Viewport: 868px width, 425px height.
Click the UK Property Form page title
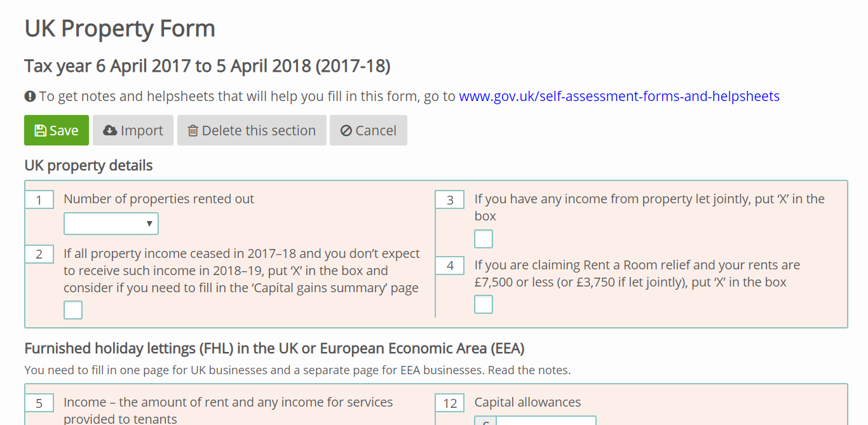(119, 29)
